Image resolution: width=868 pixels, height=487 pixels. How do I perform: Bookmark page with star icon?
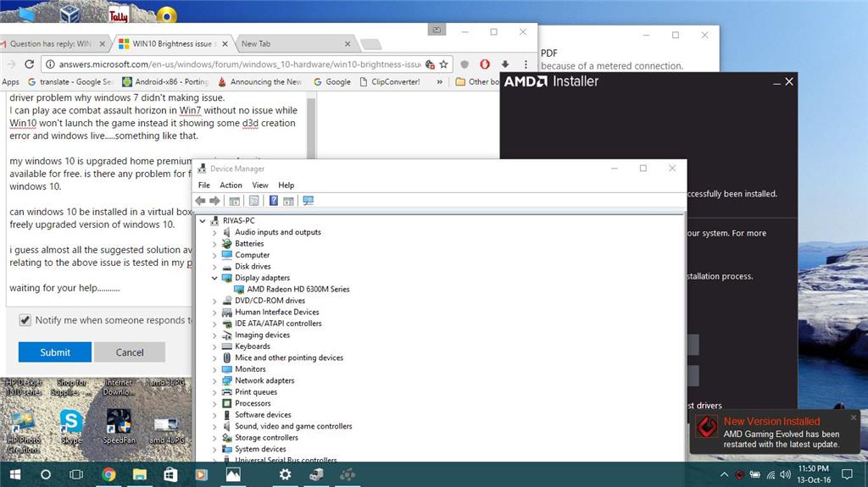pos(443,64)
